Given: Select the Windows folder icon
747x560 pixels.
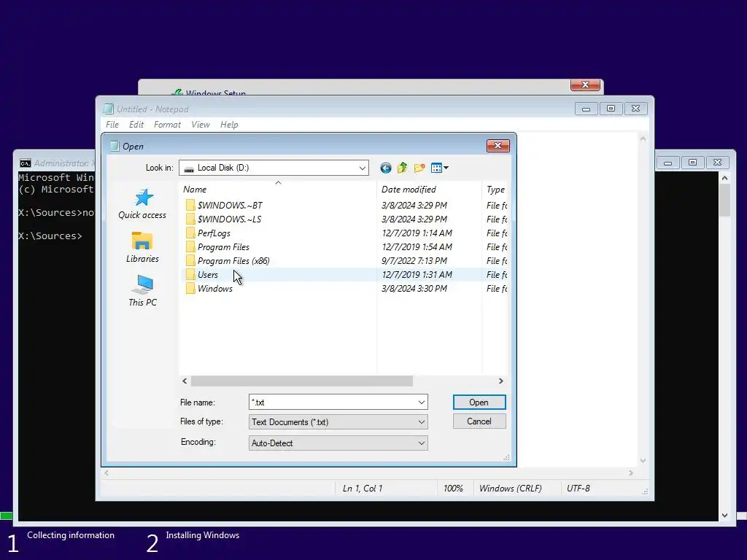Looking at the screenshot, I should point(190,288).
